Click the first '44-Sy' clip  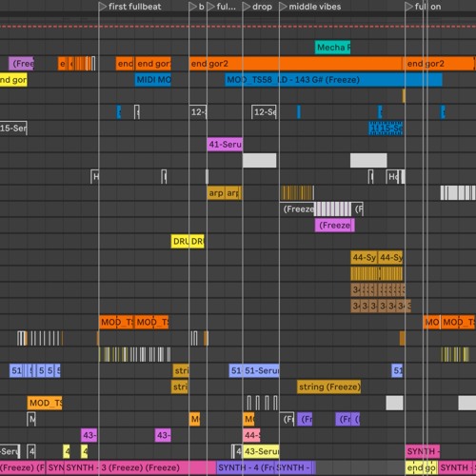point(364,257)
